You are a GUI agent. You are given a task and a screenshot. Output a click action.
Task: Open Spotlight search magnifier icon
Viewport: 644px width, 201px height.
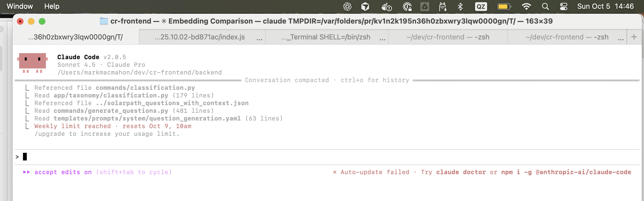[x=545, y=7]
